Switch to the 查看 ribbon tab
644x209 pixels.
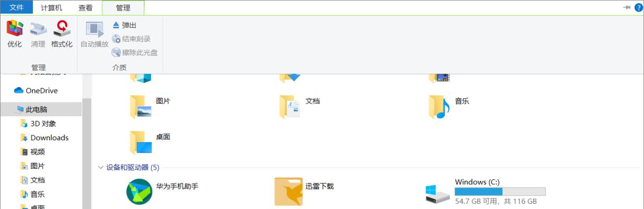[86, 8]
